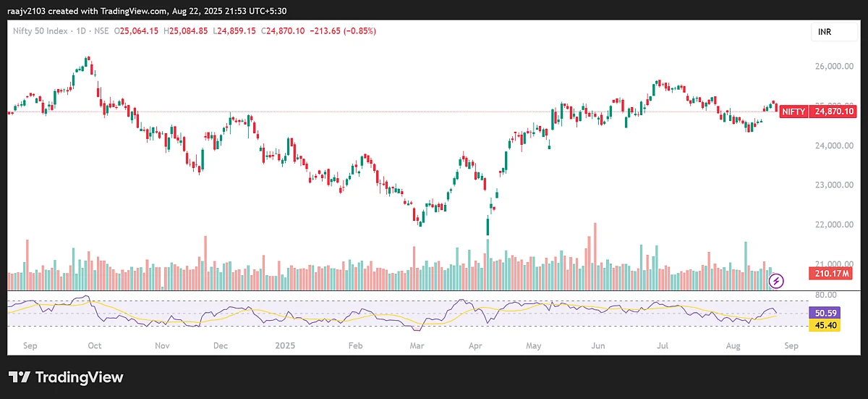Click the Feb label on time axis
This screenshot has width=868, height=399.
point(355,347)
